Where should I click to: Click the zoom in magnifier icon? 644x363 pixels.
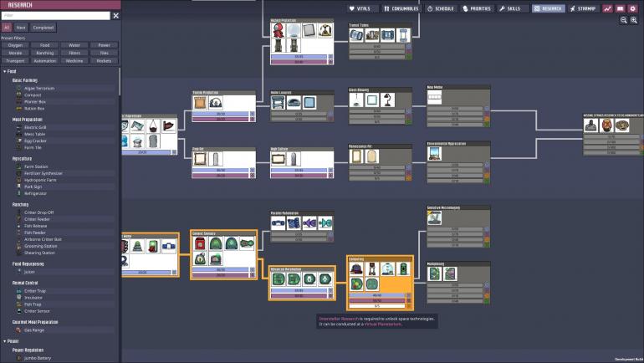[x=634, y=20]
